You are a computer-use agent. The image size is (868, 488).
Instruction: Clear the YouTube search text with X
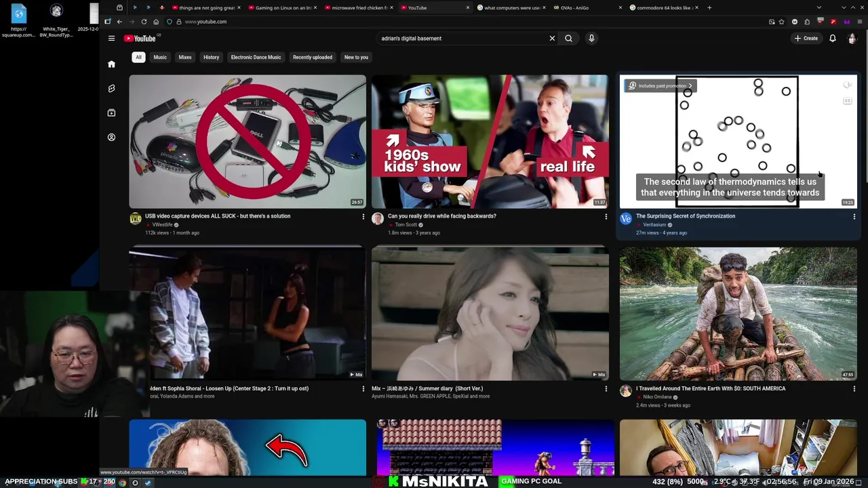click(x=552, y=39)
